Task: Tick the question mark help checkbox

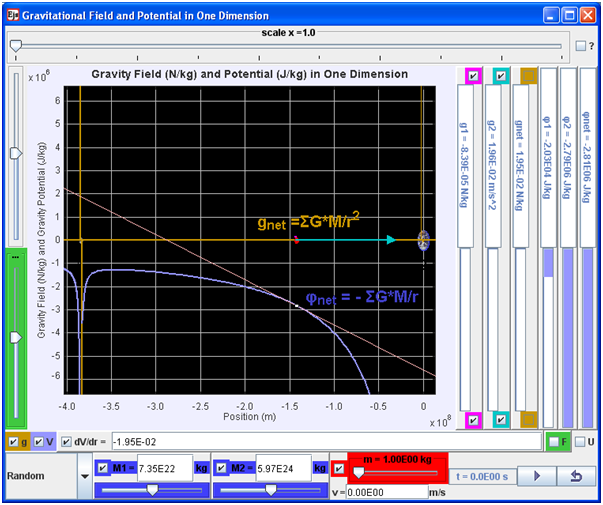Action: pyautogui.click(x=580, y=46)
